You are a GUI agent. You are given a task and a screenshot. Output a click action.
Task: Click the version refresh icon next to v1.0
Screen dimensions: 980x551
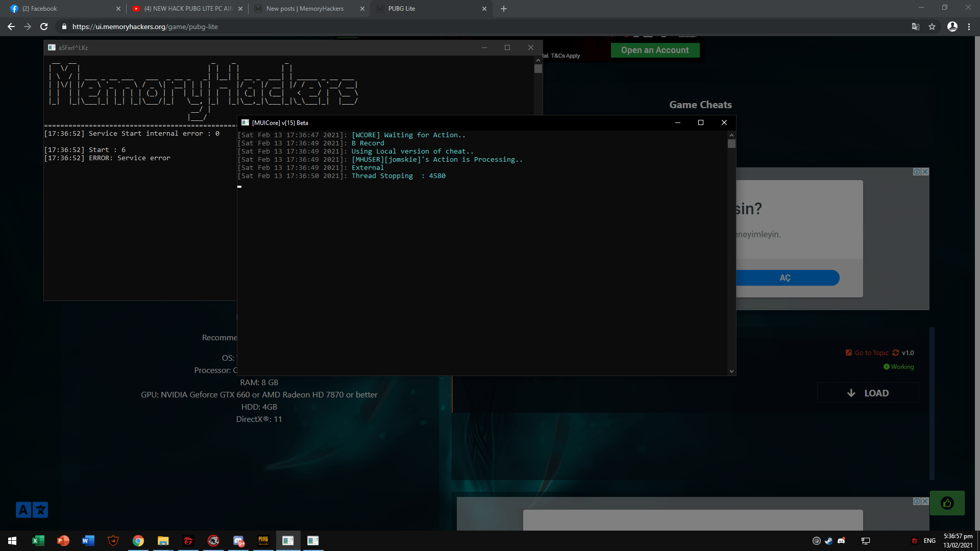[x=896, y=353]
